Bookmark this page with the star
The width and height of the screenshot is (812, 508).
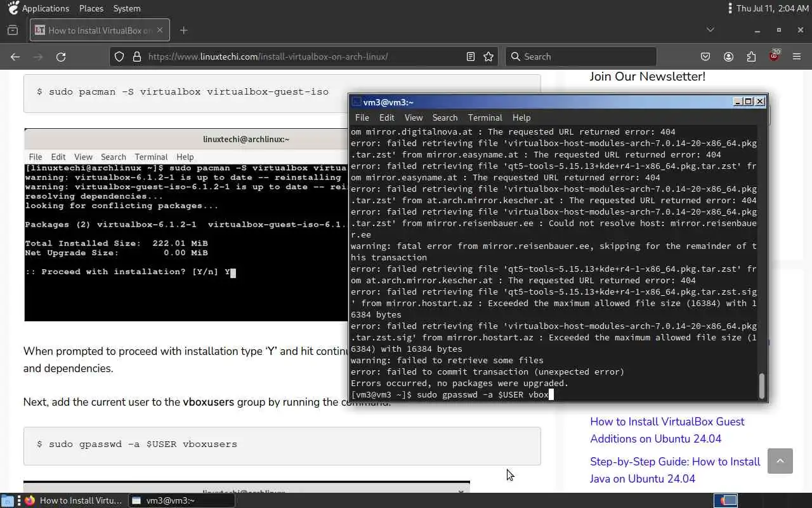488,57
